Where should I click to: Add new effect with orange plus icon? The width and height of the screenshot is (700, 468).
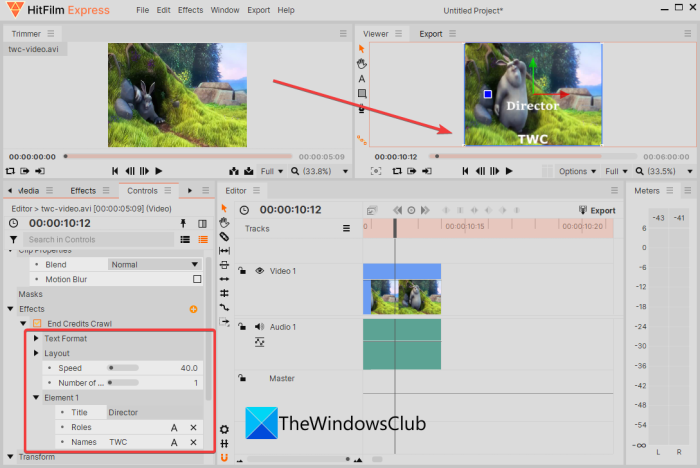coord(193,309)
